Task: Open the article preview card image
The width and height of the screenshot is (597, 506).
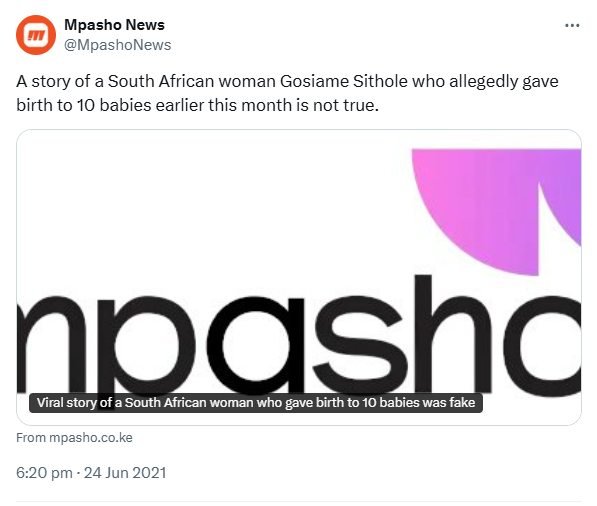Action: (299, 277)
